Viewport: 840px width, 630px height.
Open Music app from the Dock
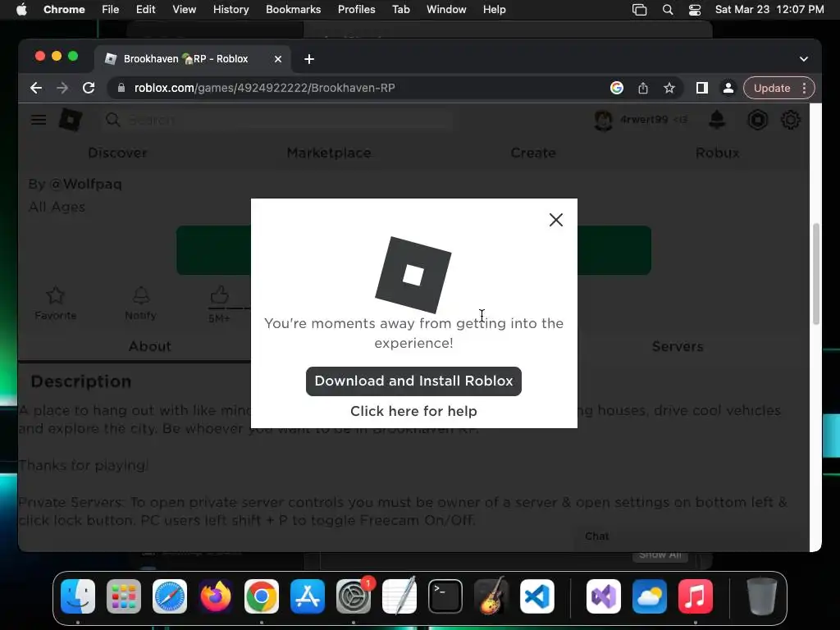click(x=696, y=596)
